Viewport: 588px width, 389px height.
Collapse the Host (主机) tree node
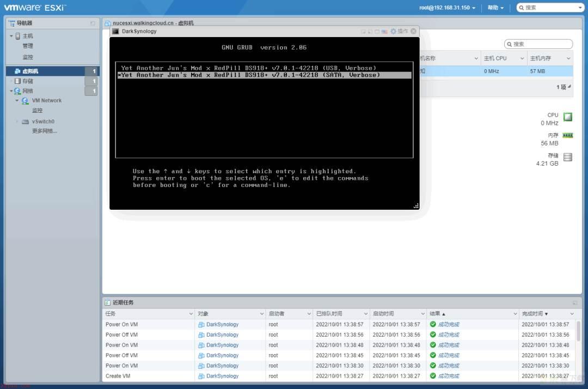coord(11,36)
